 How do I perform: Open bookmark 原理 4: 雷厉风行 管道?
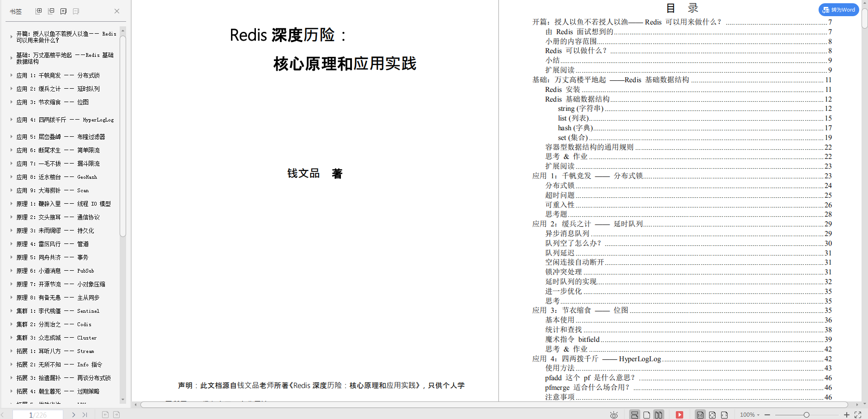53,244
